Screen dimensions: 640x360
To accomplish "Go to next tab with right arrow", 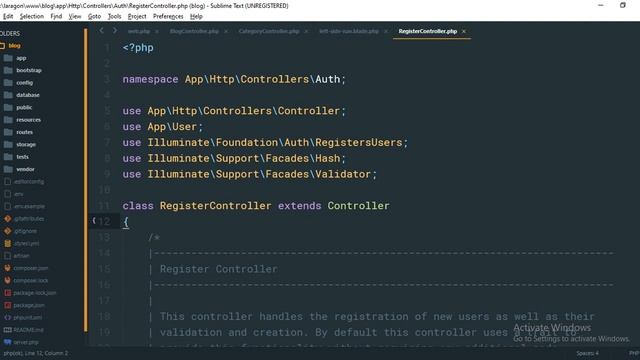I will [115, 31].
